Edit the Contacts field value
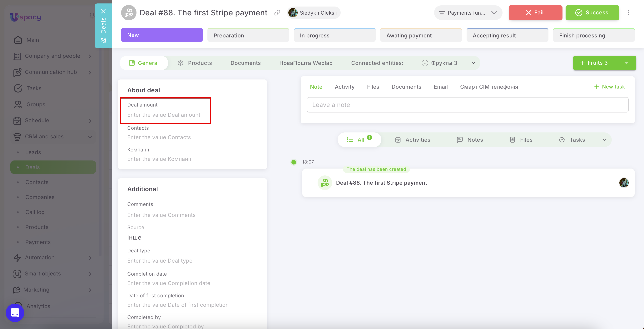644x329 pixels. click(x=159, y=138)
